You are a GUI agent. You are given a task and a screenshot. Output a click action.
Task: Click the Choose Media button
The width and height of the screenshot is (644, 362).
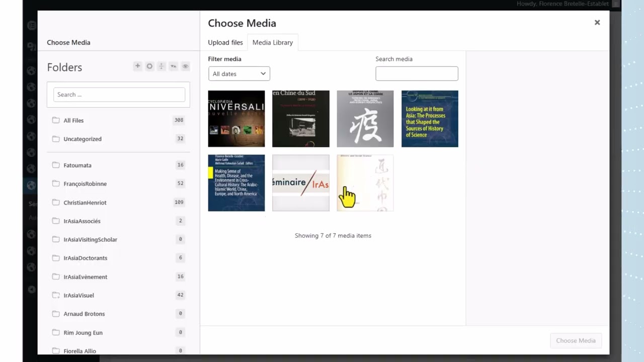(x=576, y=341)
